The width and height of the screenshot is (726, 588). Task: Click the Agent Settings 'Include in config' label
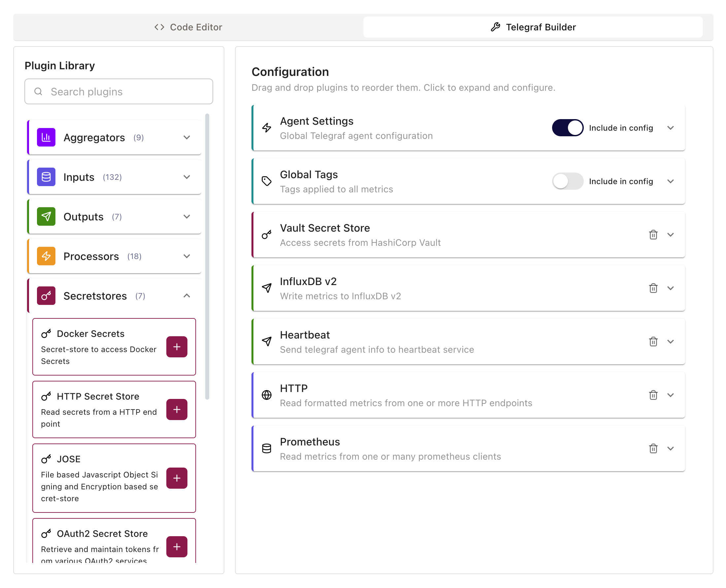coord(621,128)
